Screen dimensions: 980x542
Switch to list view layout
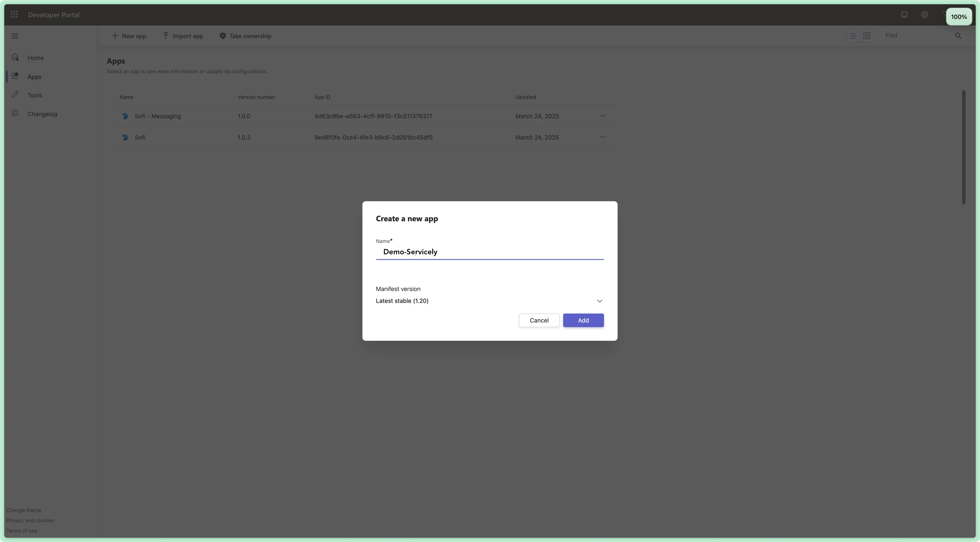[x=853, y=36]
